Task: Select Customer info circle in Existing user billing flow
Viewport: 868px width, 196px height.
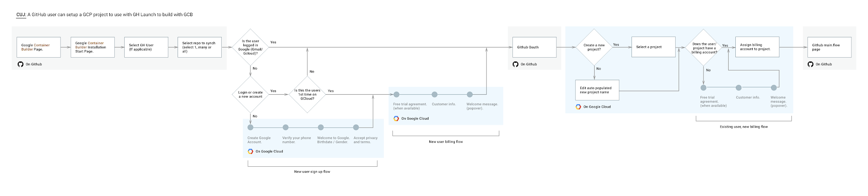Action: click(739, 88)
